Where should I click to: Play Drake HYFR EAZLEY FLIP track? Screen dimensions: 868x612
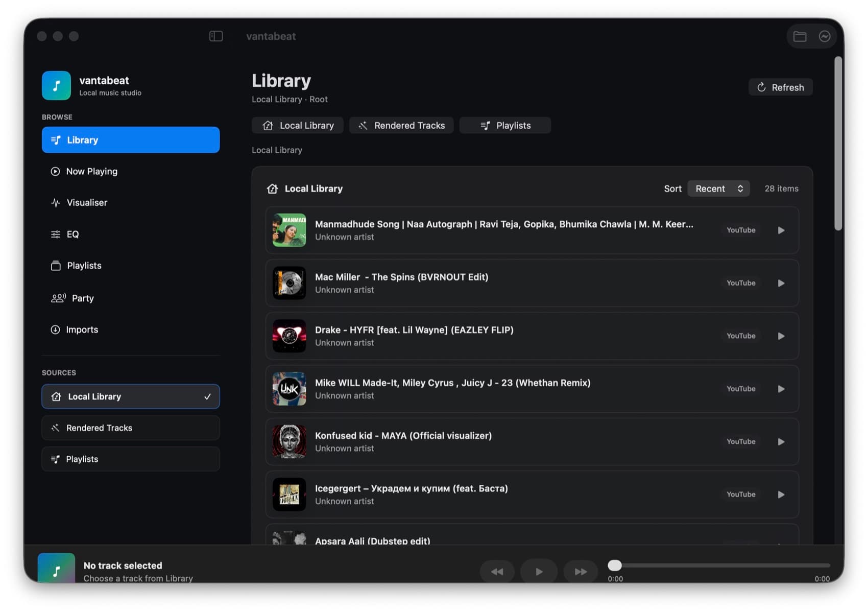(x=781, y=336)
